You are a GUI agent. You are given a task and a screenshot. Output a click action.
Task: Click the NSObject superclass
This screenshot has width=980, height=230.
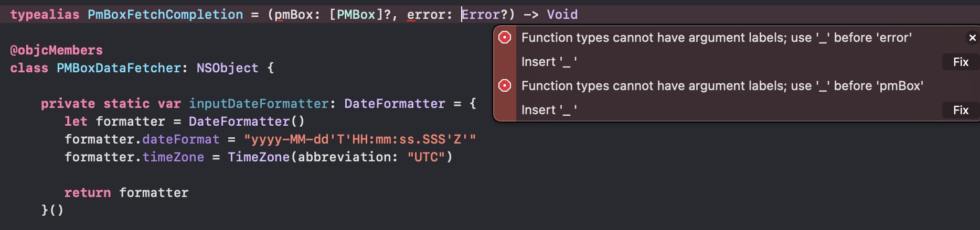(x=228, y=68)
